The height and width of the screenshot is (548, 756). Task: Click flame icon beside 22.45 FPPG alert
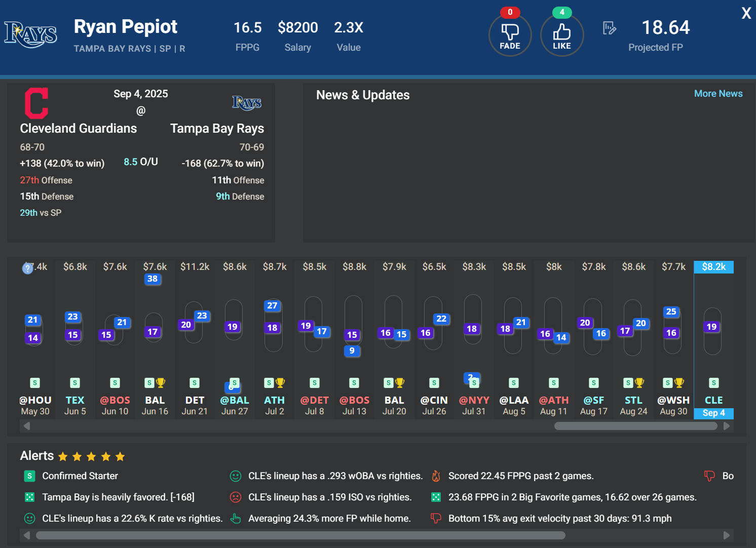436,476
